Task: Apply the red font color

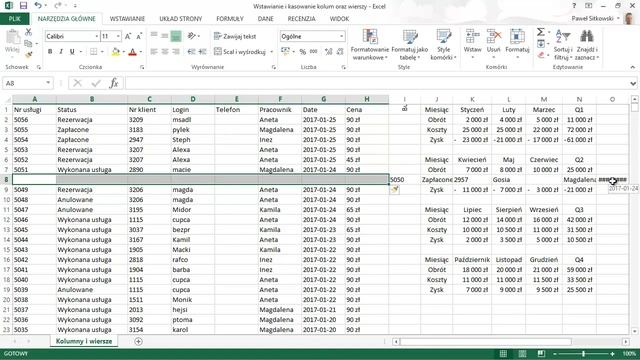Action: [x=132, y=52]
